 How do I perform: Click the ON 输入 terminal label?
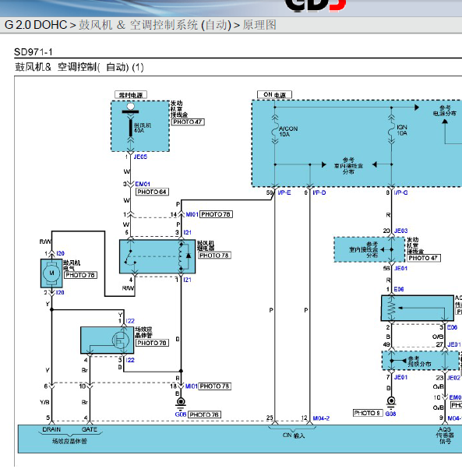pos(293,435)
